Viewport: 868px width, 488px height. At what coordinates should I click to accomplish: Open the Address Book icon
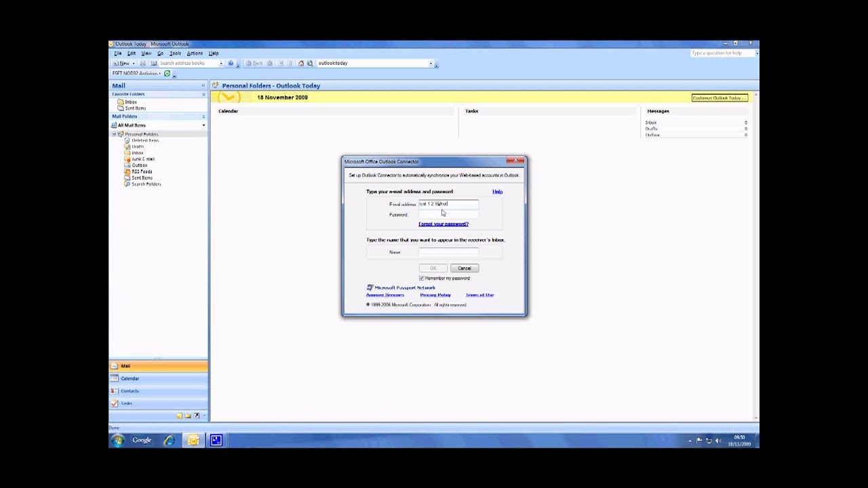[154, 63]
